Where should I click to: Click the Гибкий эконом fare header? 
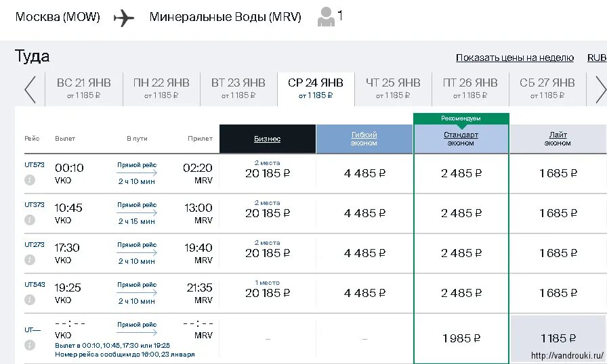tap(364, 139)
